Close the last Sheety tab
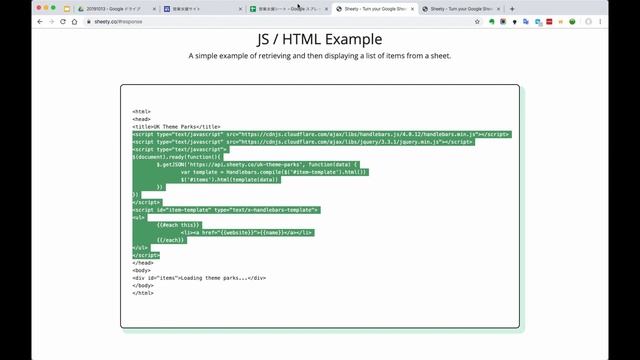Viewport: 640px width, 360px height. point(498,9)
